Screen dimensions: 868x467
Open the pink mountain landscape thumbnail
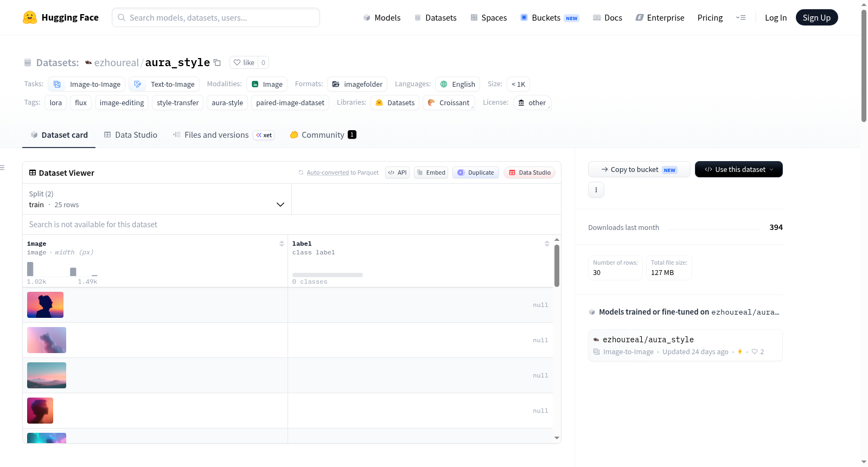click(47, 375)
